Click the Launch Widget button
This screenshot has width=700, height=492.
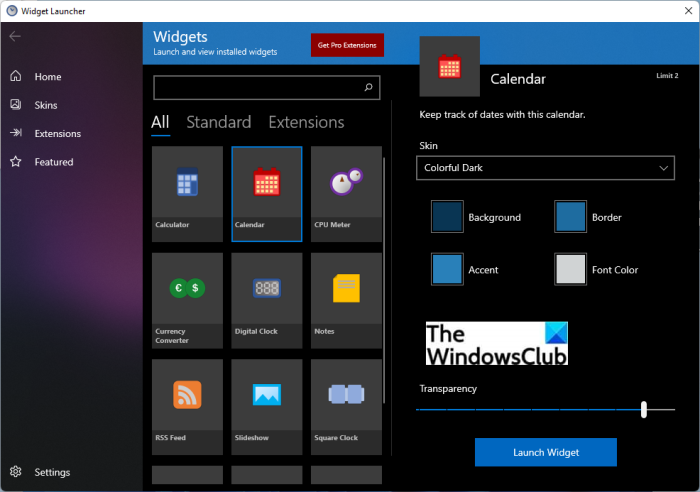coord(545,452)
